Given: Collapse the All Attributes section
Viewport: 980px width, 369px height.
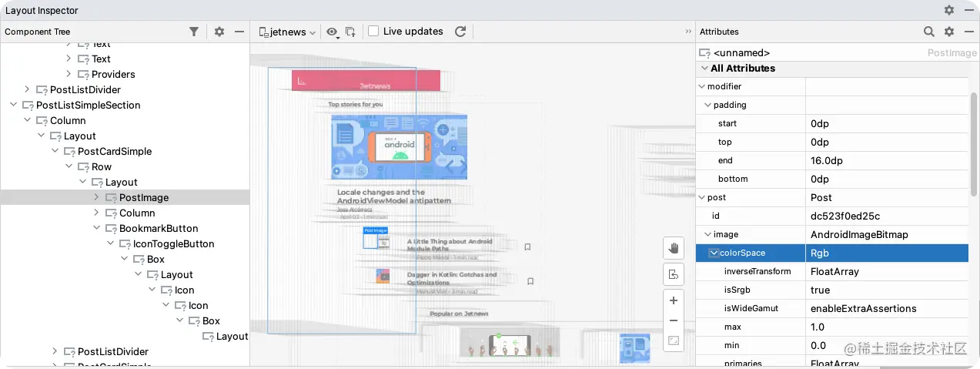Looking at the screenshot, I should (x=704, y=68).
